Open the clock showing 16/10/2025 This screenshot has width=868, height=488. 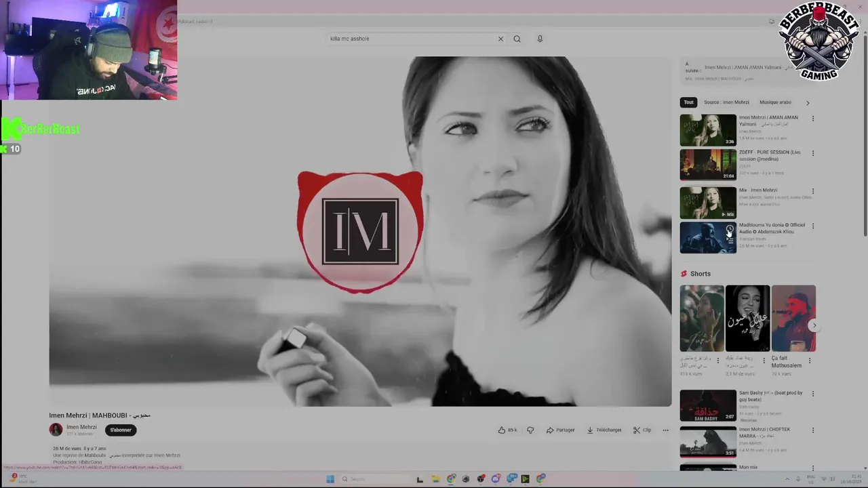pyautogui.click(x=850, y=479)
